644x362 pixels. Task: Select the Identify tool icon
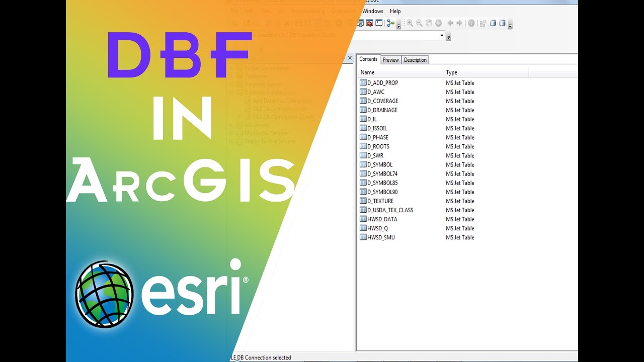(x=471, y=23)
